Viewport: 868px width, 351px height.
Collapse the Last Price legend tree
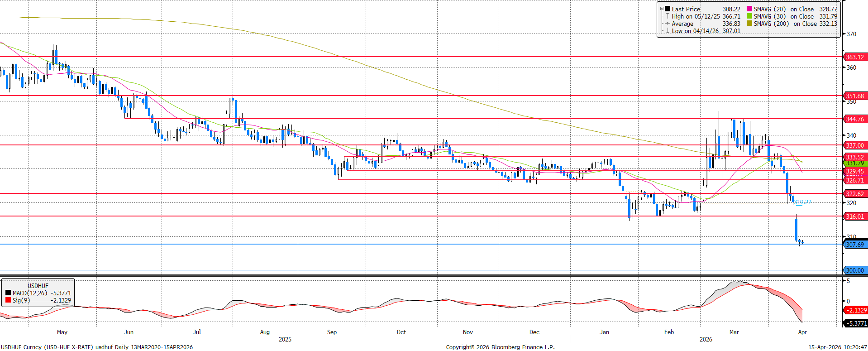[x=662, y=9]
